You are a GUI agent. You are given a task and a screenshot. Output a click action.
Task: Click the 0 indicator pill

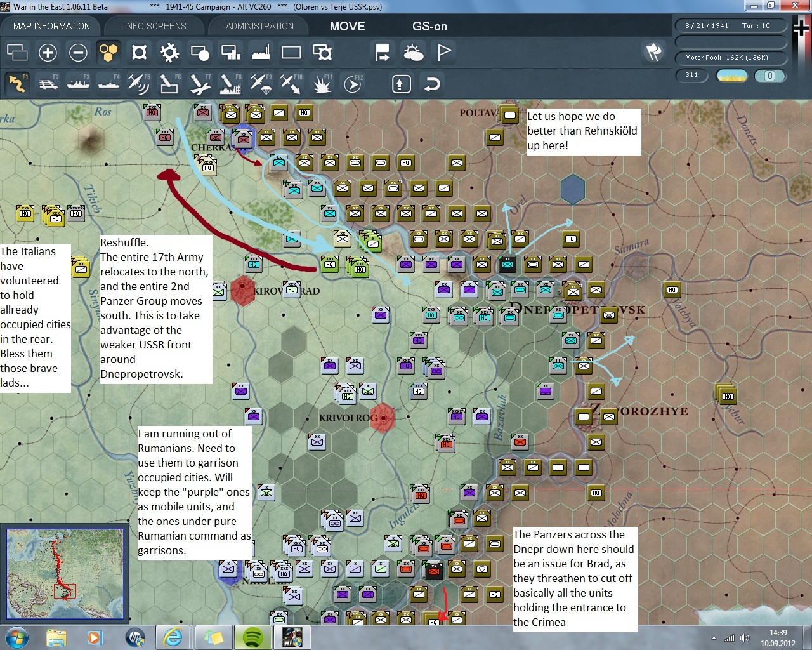coord(769,76)
